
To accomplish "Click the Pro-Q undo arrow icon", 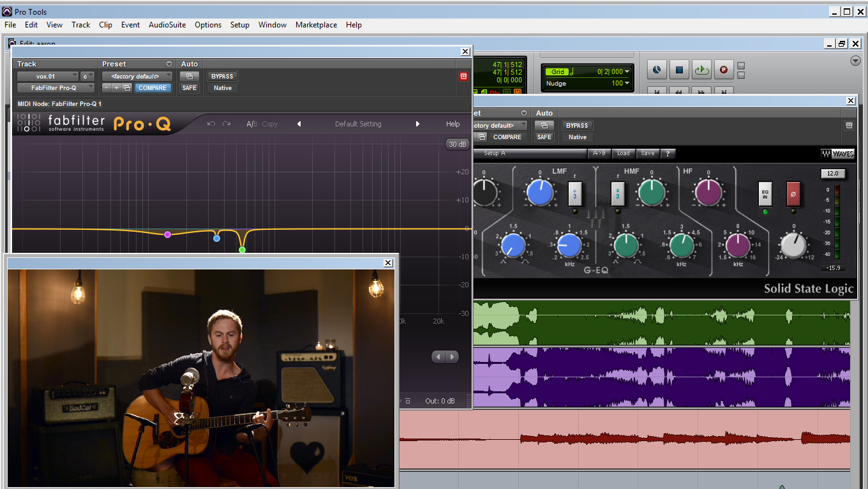I will (211, 124).
